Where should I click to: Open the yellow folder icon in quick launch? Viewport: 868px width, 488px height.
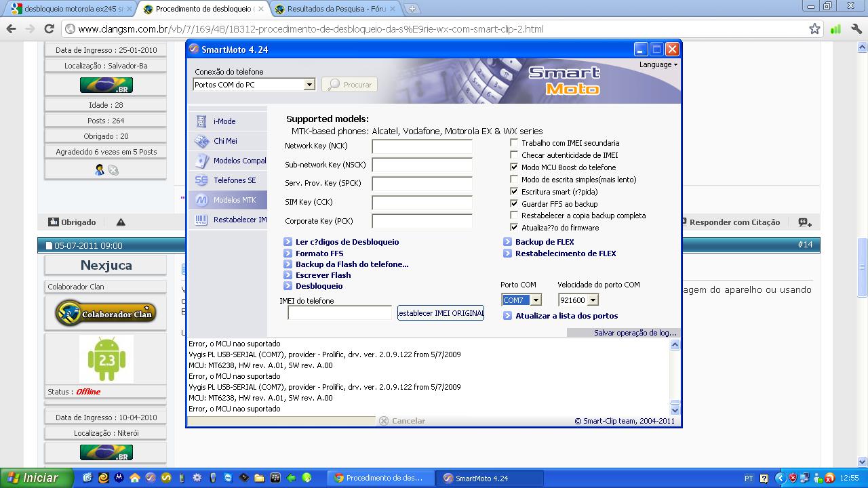point(259,478)
